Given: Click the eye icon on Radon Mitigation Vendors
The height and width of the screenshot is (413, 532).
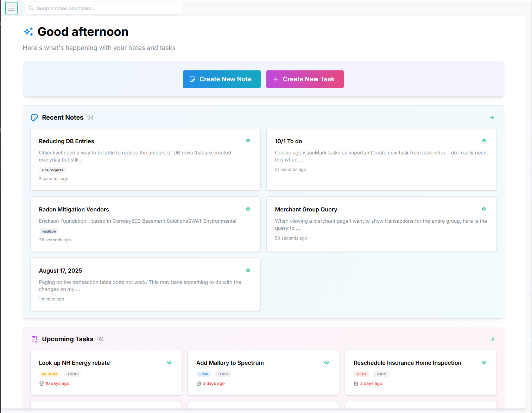Looking at the screenshot, I should pyautogui.click(x=248, y=209).
